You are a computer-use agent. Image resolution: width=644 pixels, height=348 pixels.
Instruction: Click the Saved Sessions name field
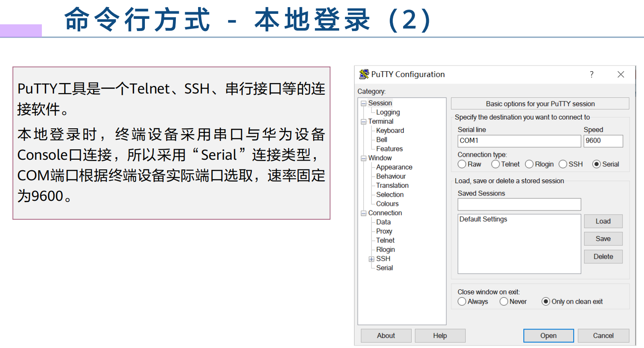coord(519,205)
